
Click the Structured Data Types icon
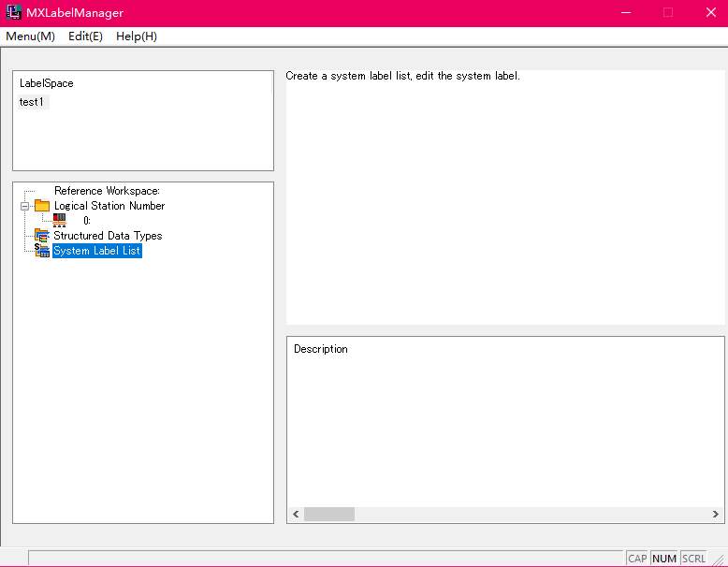pos(42,236)
